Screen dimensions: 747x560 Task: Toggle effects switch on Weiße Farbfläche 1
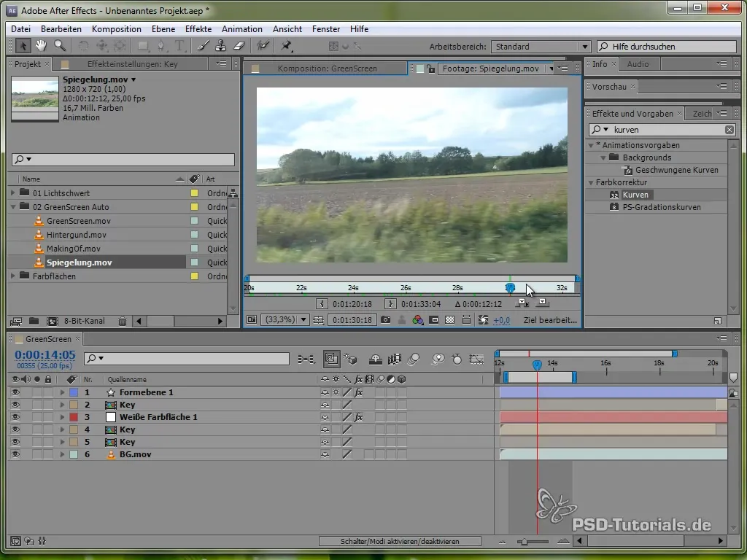pos(359,417)
